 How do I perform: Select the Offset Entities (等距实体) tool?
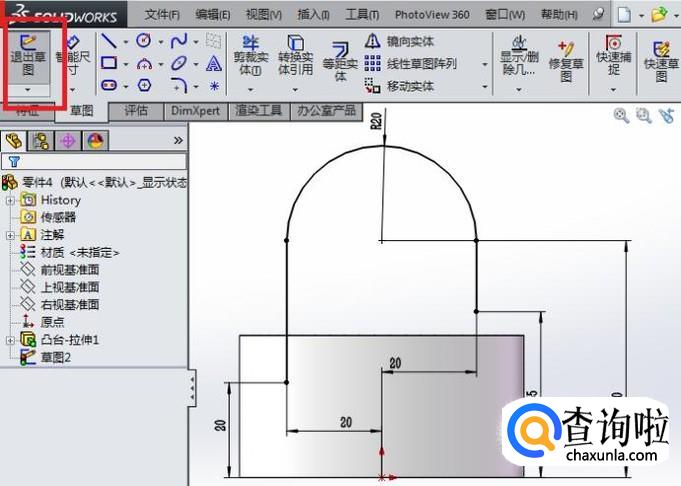[339, 60]
